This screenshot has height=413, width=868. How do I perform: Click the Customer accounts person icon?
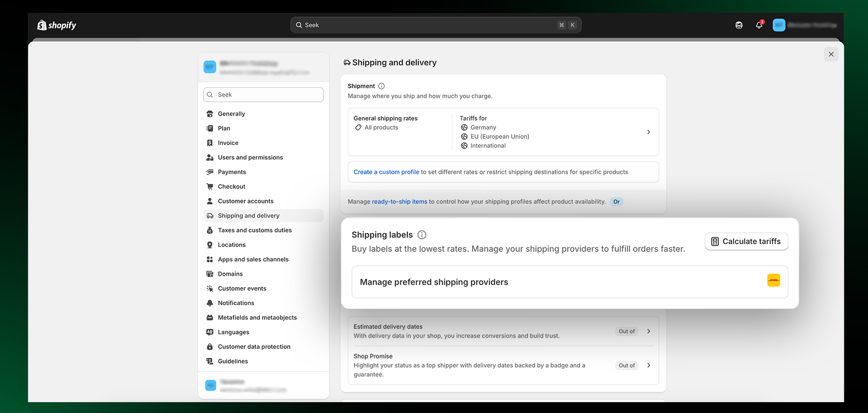(210, 201)
